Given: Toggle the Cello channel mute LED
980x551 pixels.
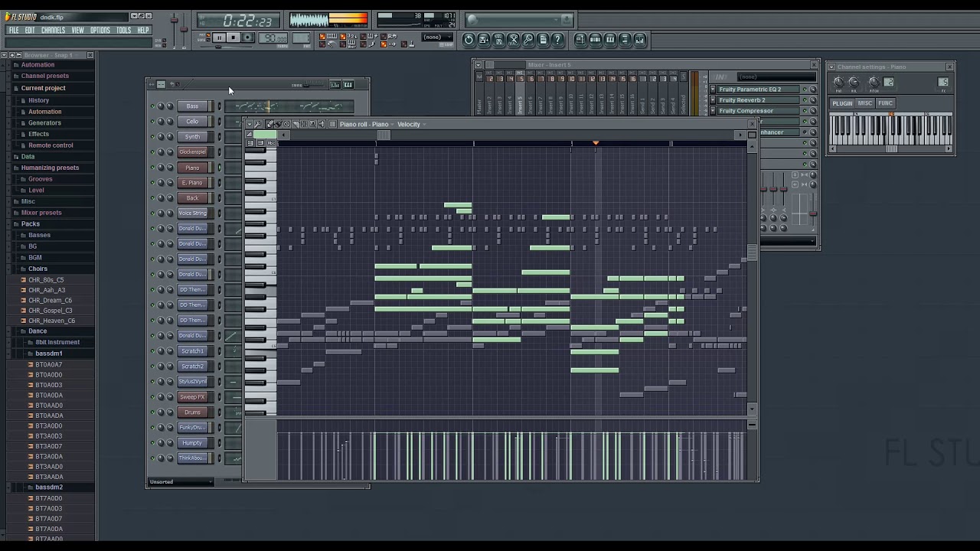Looking at the screenshot, I should [152, 122].
